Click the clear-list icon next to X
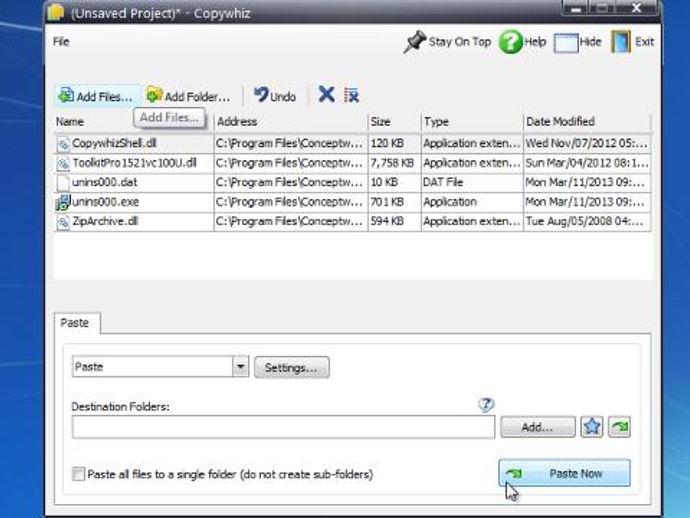 tap(351, 95)
